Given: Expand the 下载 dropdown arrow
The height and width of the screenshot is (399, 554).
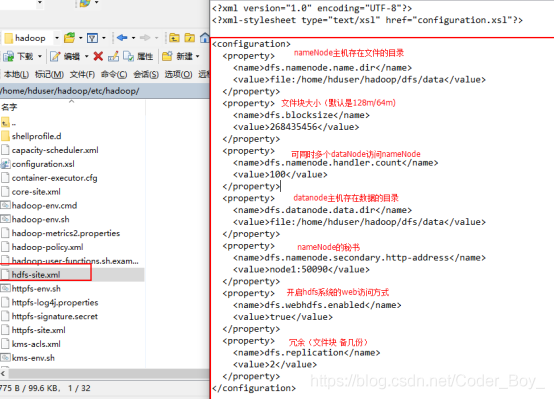Looking at the screenshot, I should [x=40, y=56].
